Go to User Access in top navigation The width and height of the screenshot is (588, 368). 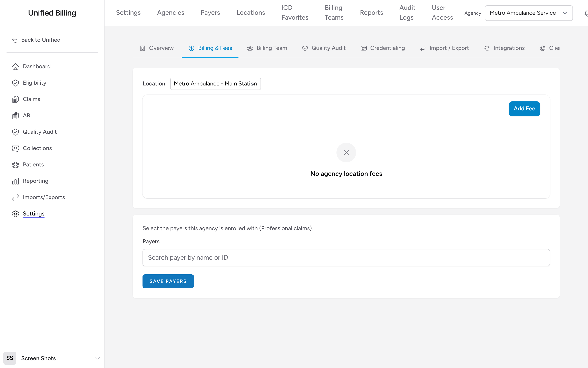pyautogui.click(x=442, y=13)
